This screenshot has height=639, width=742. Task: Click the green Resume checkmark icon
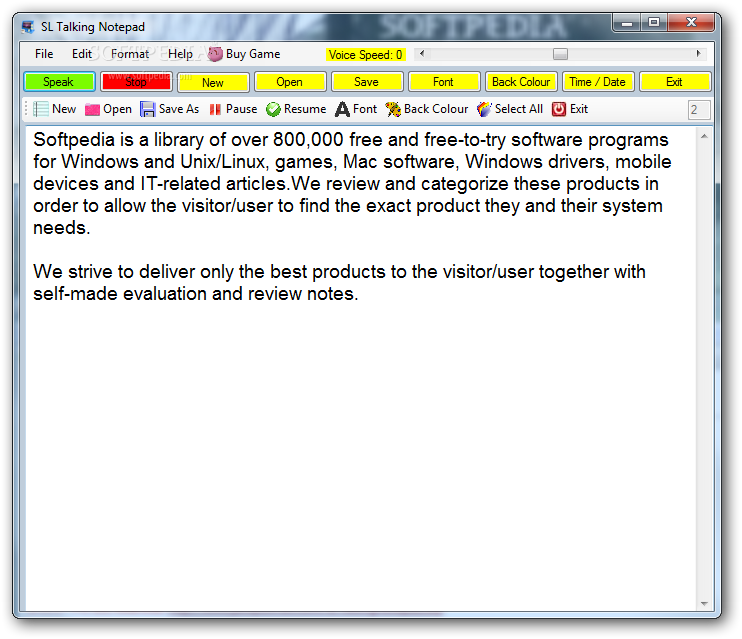273,109
